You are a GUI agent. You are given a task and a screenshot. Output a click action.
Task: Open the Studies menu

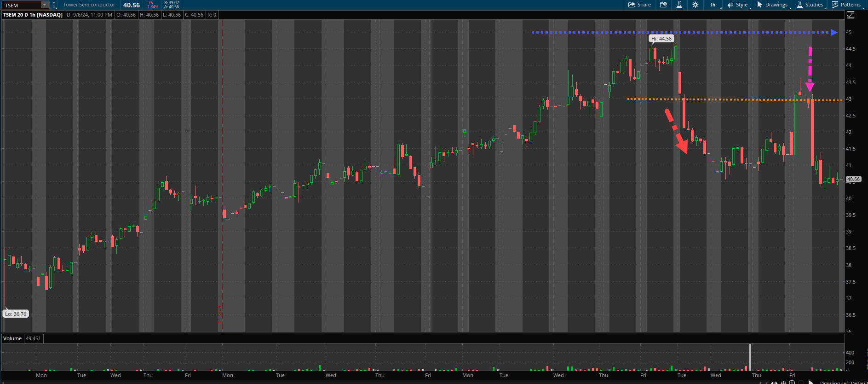[810, 5]
